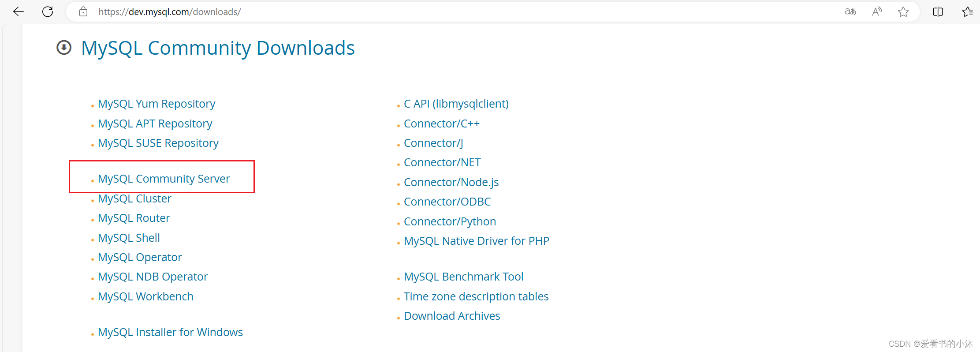Click the browser back arrow

point(19,12)
